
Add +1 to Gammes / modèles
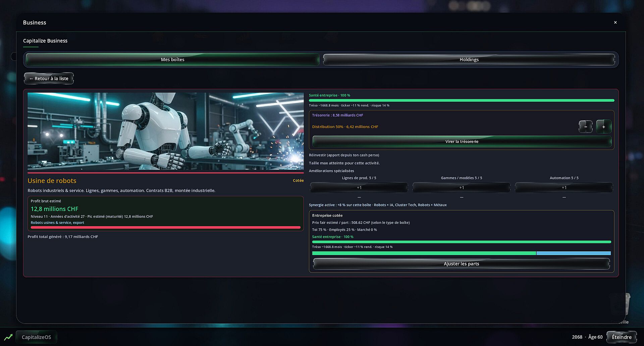[x=461, y=188]
